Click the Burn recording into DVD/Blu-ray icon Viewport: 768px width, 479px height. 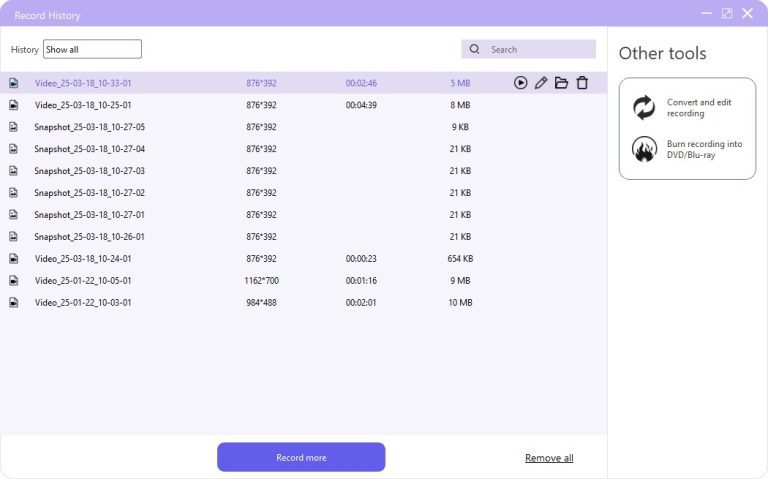[x=644, y=149]
